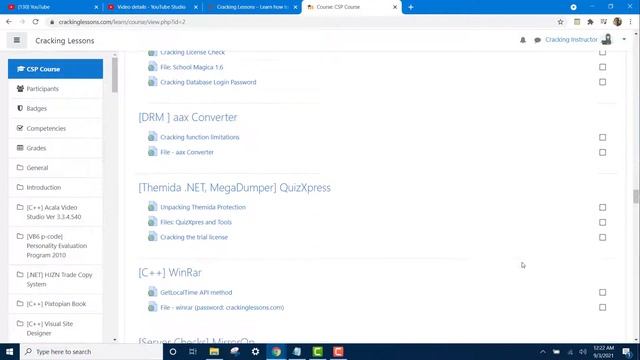Click the Windows search box
The width and height of the screenshot is (640, 360).
(x=91, y=351)
